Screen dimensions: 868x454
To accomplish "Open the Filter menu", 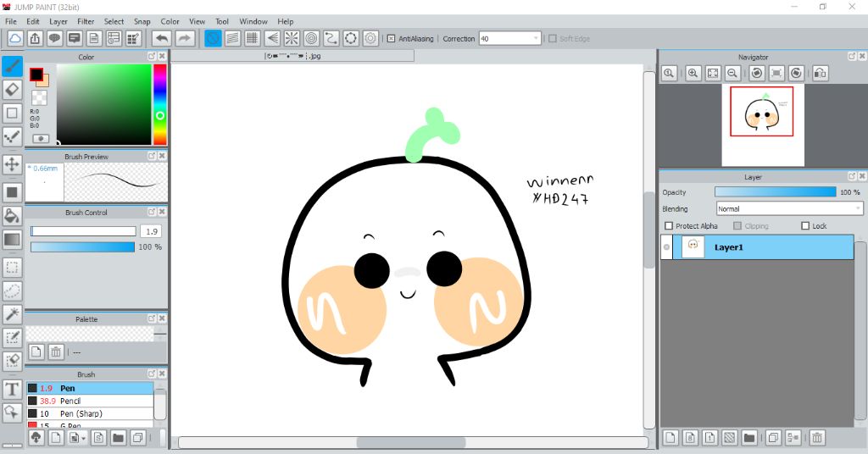I will click(x=86, y=21).
